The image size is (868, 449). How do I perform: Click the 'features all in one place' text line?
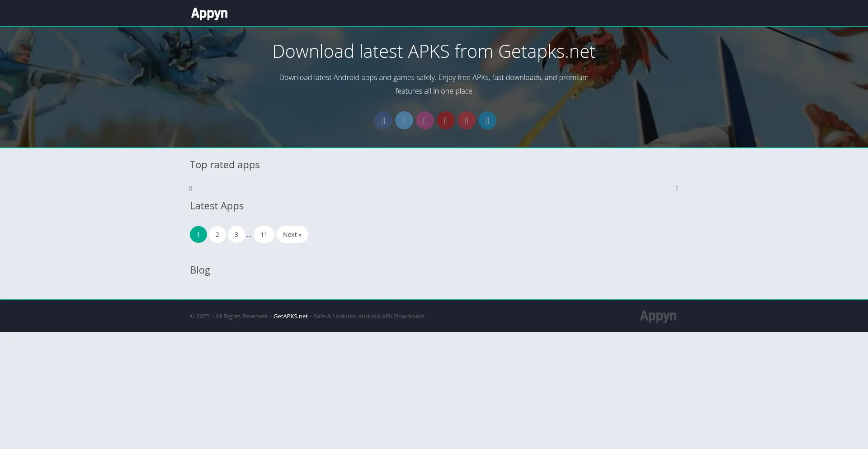tap(434, 91)
